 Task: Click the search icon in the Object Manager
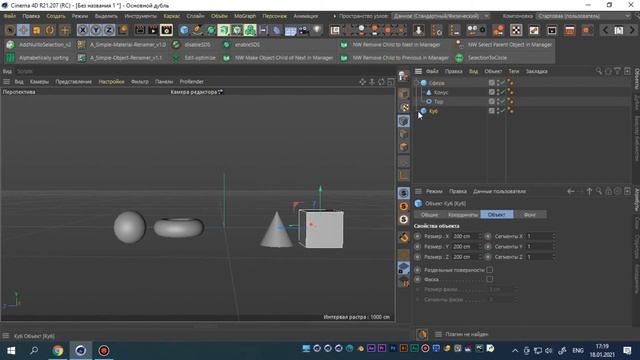[x=599, y=71]
